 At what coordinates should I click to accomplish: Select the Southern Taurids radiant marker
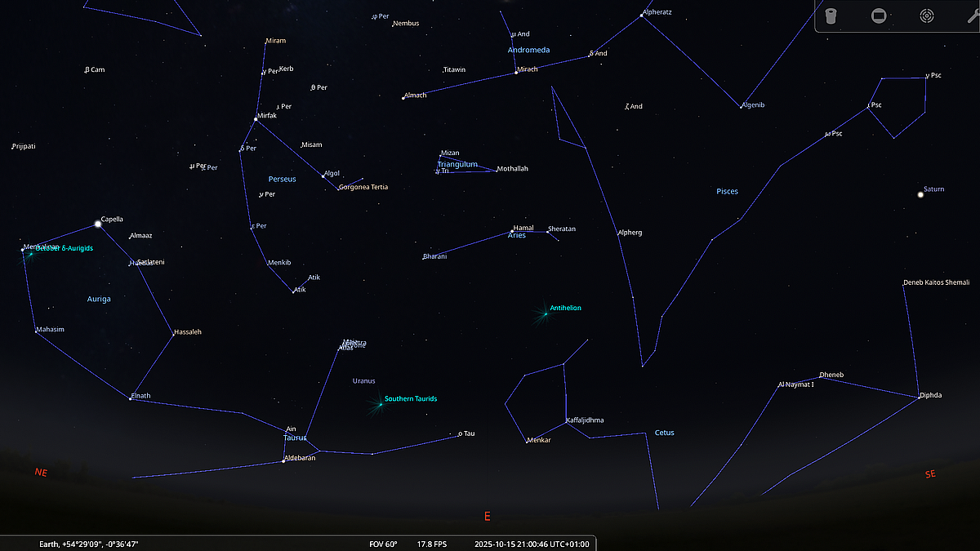point(381,403)
